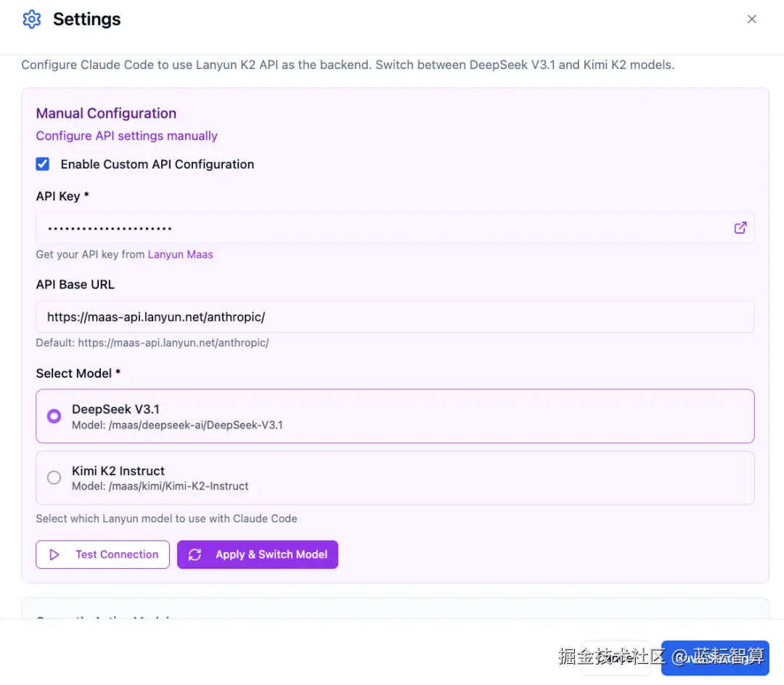Click the DeepSeek V3.1 option title text

(115, 409)
